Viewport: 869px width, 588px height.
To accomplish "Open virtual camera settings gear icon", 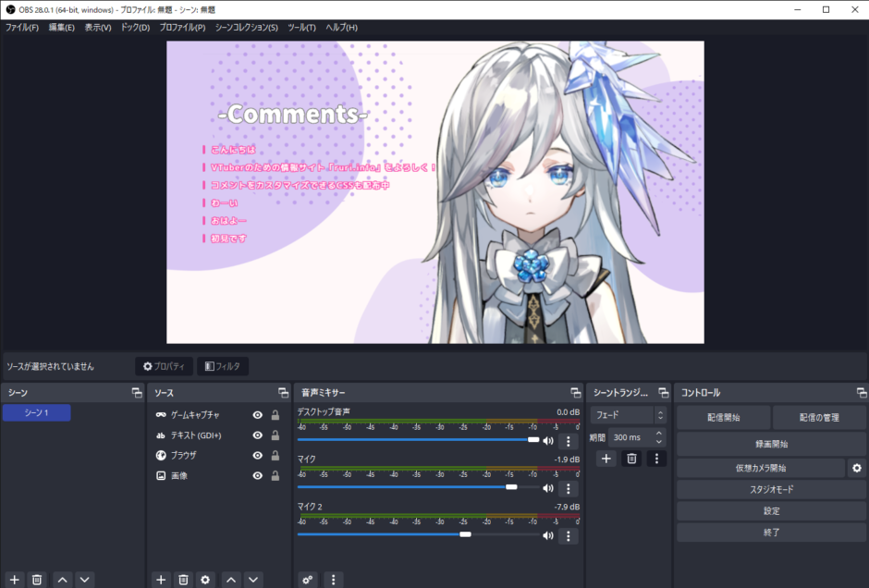I will [858, 468].
